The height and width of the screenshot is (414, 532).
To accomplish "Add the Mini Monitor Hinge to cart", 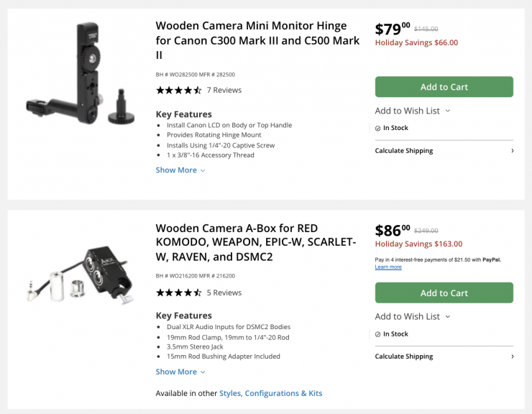I will tap(444, 87).
